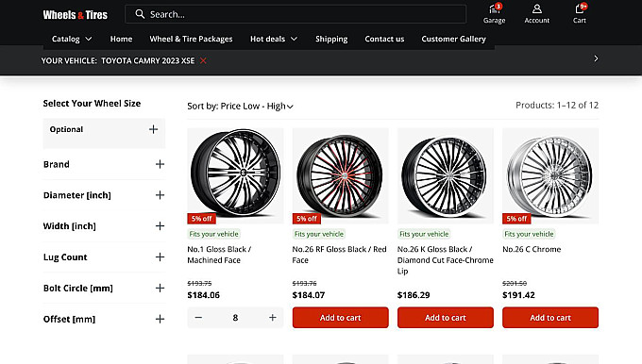Click Fits your vehicle tag on No.26 K wheel
The height and width of the screenshot is (364, 642).
(x=424, y=234)
